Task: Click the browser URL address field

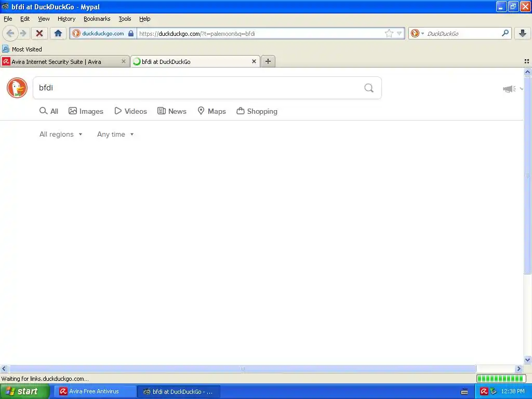Action: pos(261,33)
